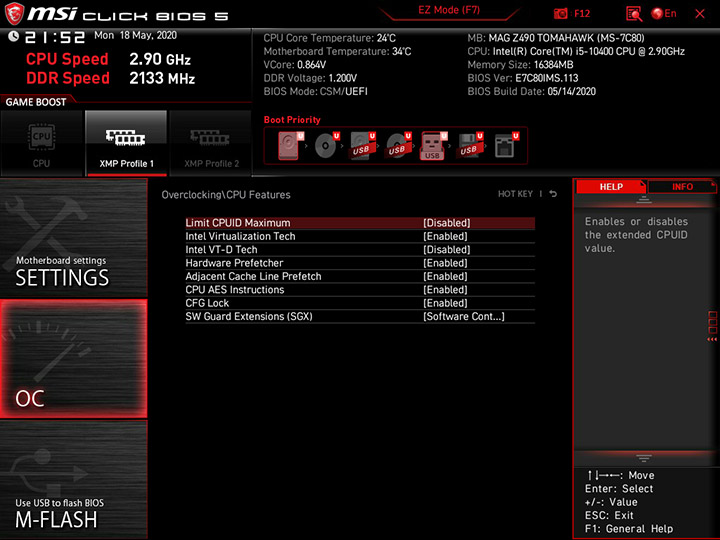Select the CPU AES Instructions label

click(x=235, y=289)
